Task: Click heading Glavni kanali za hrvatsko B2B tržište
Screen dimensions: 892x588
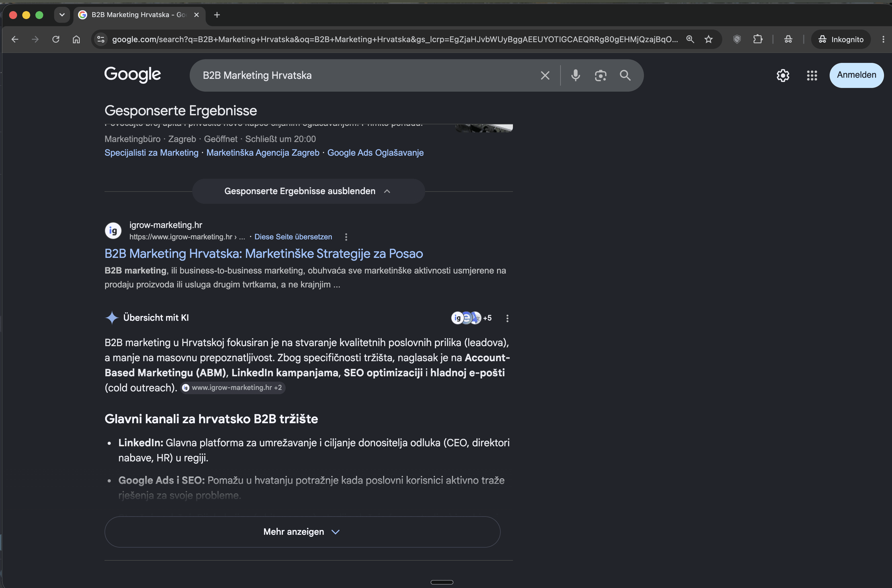Action: 211,419
